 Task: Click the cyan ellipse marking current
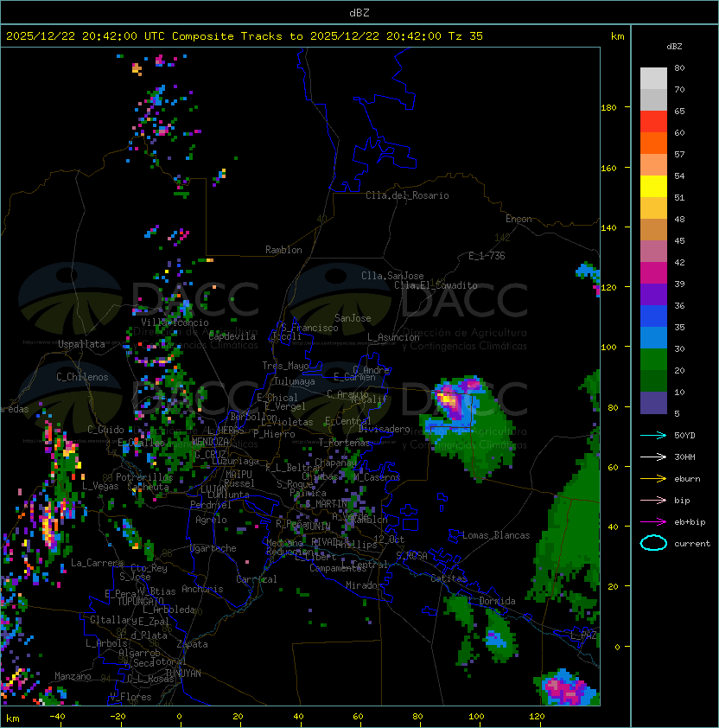click(x=653, y=543)
